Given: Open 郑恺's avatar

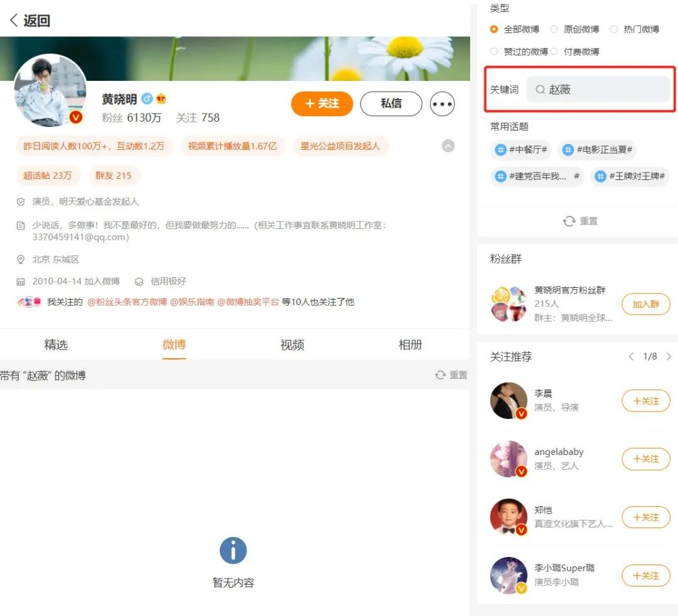Looking at the screenshot, I should click(x=508, y=517).
